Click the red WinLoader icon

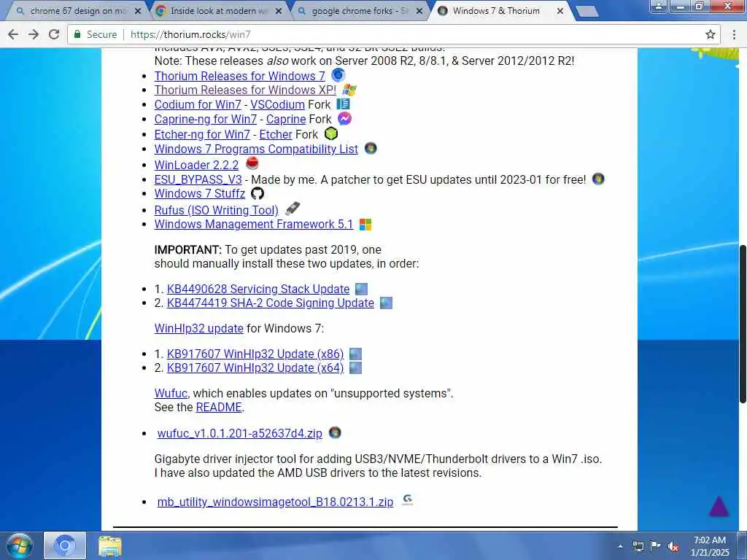pyautogui.click(x=252, y=164)
